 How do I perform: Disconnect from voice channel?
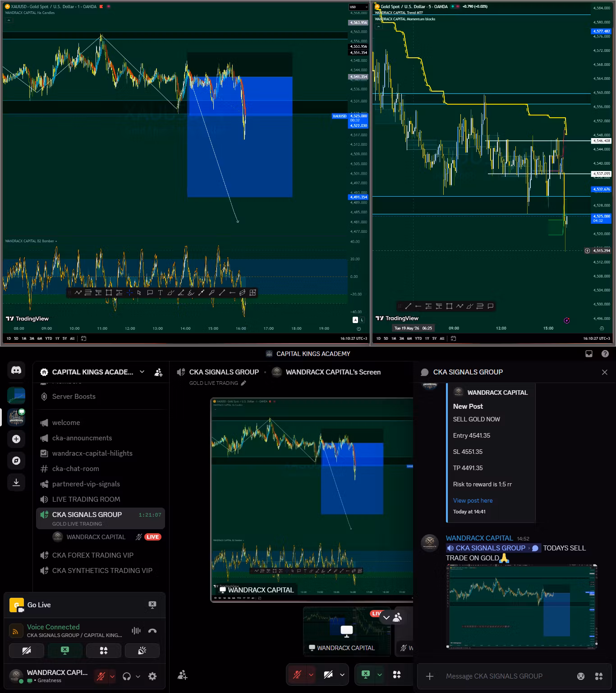[x=152, y=631]
